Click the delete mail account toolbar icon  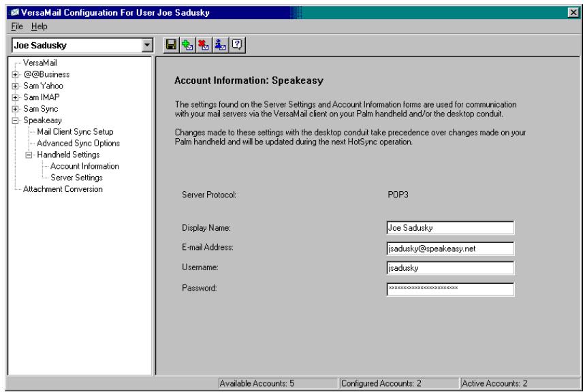pos(204,45)
